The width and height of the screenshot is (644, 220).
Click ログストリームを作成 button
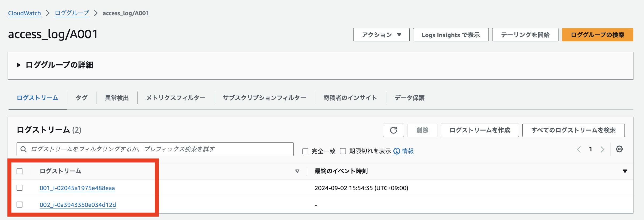click(x=480, y=130)
